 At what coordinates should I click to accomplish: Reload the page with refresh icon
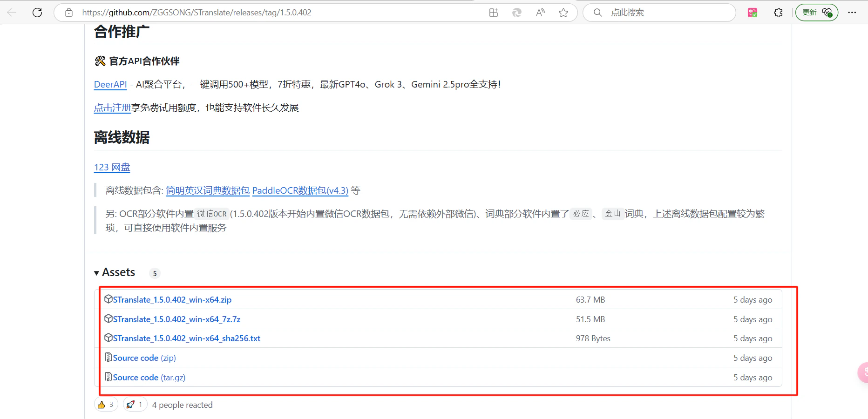point(37,13)
